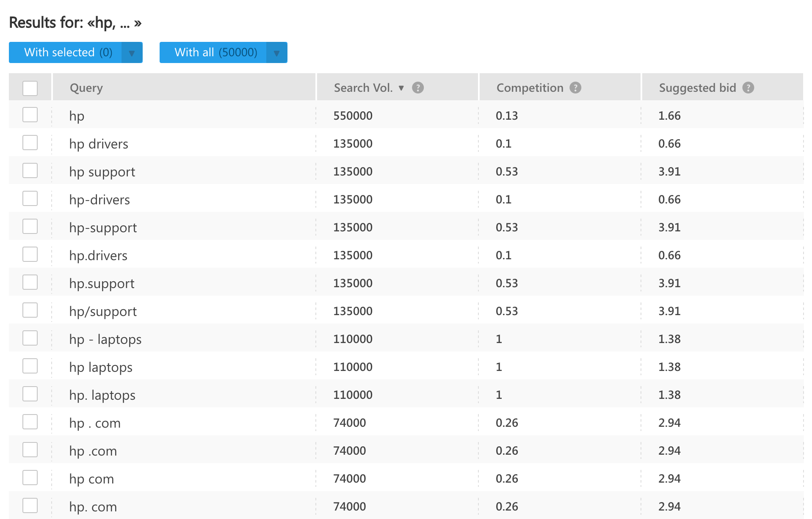The height and width of the screenshot is (519, 812).
Task: Click the query text hp. com
Action: tap(93, 507)
